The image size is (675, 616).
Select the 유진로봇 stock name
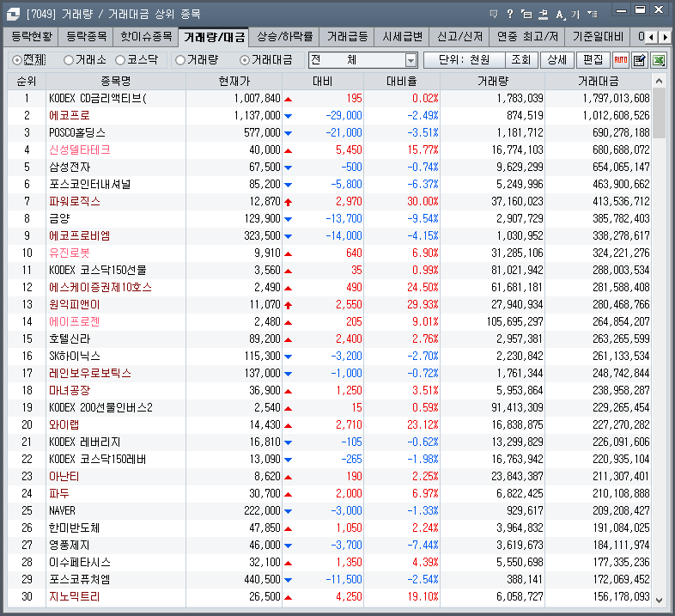tap(70, 253)
